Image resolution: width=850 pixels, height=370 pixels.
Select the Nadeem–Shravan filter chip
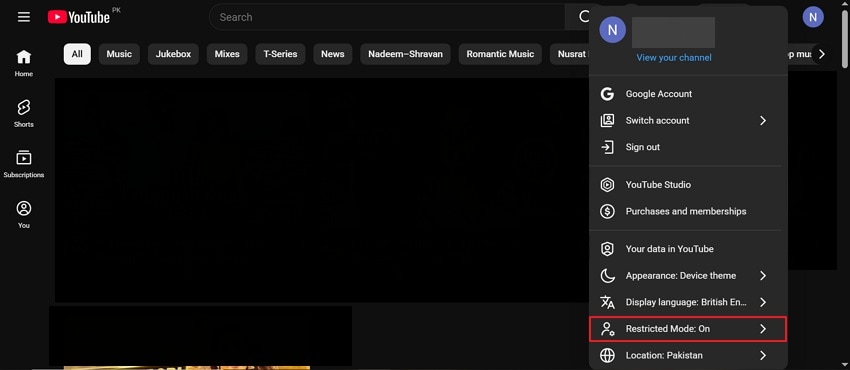coord(405,54)
